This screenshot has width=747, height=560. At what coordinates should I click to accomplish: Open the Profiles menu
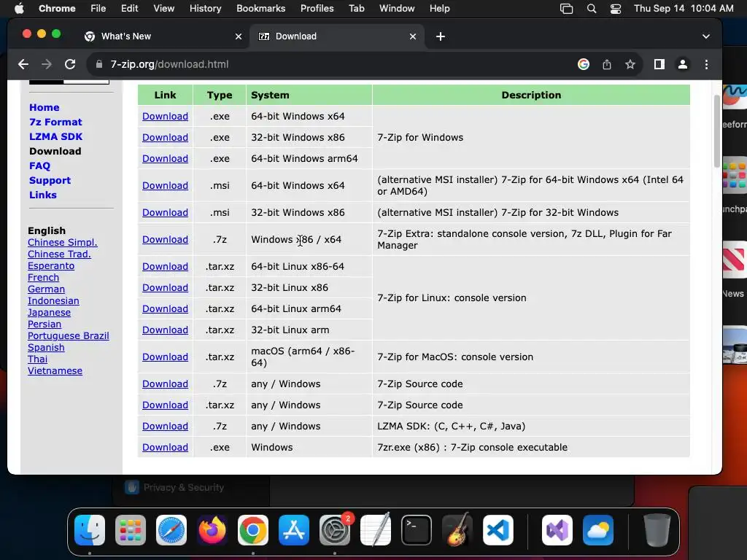click(x=317, y=8)
